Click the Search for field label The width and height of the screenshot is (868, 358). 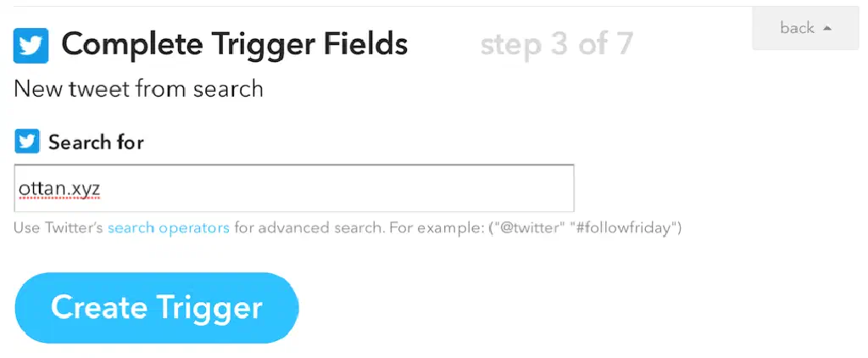click(96, 142)
